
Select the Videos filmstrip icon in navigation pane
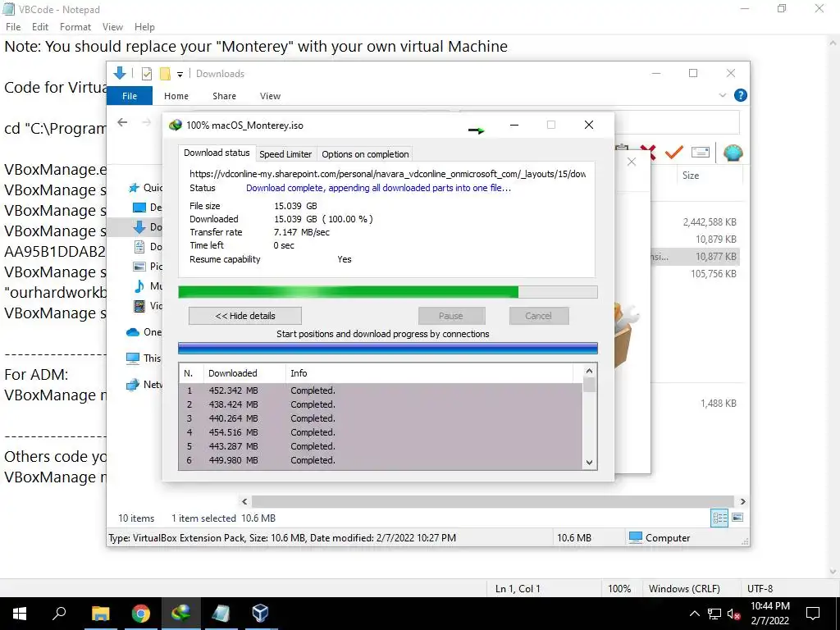click(x=139, y=306)
